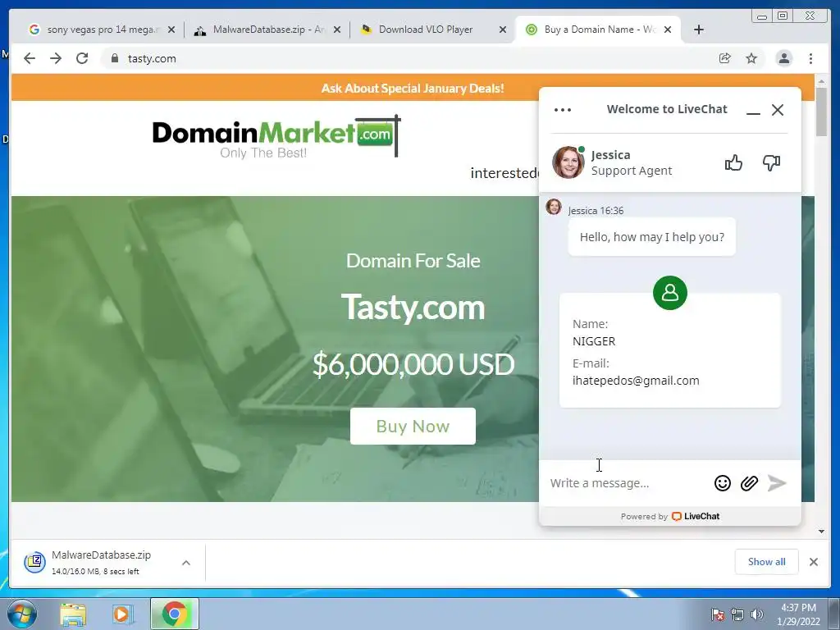840x630 pixels.
Task: Open the Windows Start menu
Action: coord(22,614)
